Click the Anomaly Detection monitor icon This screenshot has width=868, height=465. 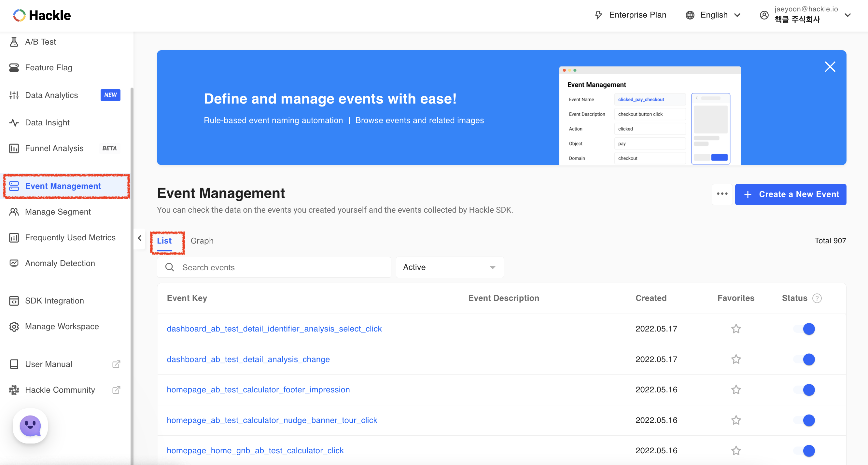[14, 263]
